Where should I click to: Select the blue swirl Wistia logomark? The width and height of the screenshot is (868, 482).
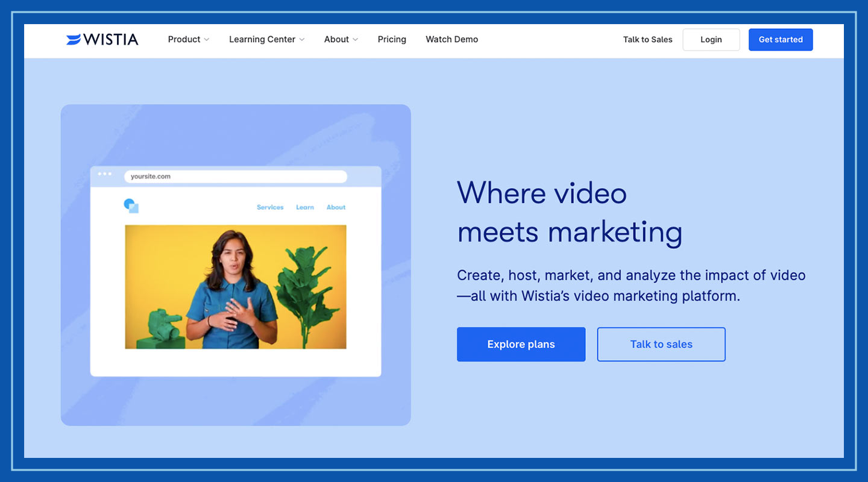73,39
